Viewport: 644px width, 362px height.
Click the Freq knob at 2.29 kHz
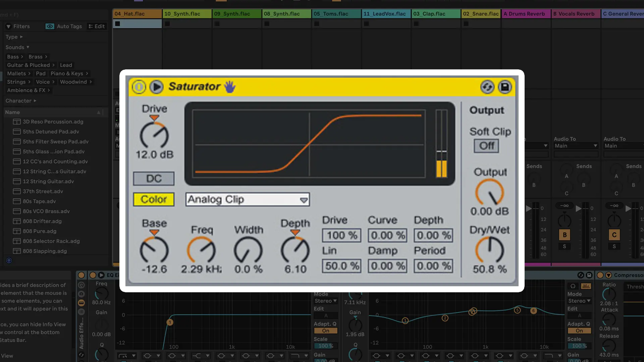coord(201,250)
